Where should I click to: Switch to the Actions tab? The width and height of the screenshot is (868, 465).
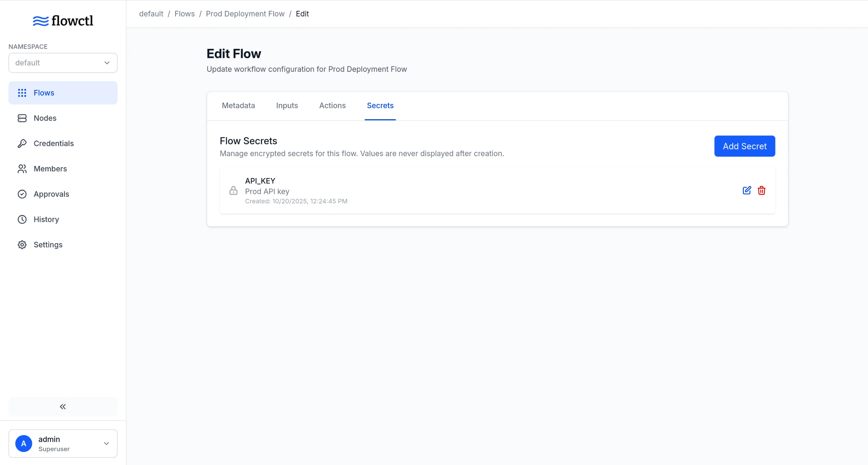click(x=332, y=106)
